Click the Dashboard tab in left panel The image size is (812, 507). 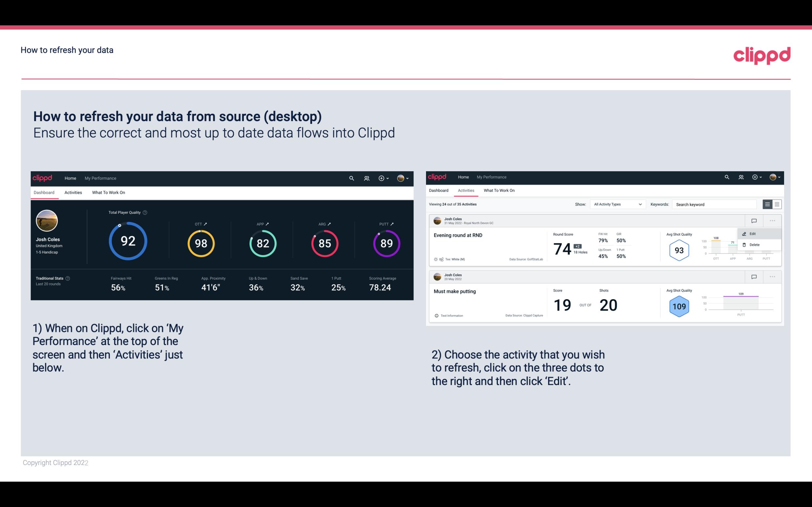click(x=44, y=192)
